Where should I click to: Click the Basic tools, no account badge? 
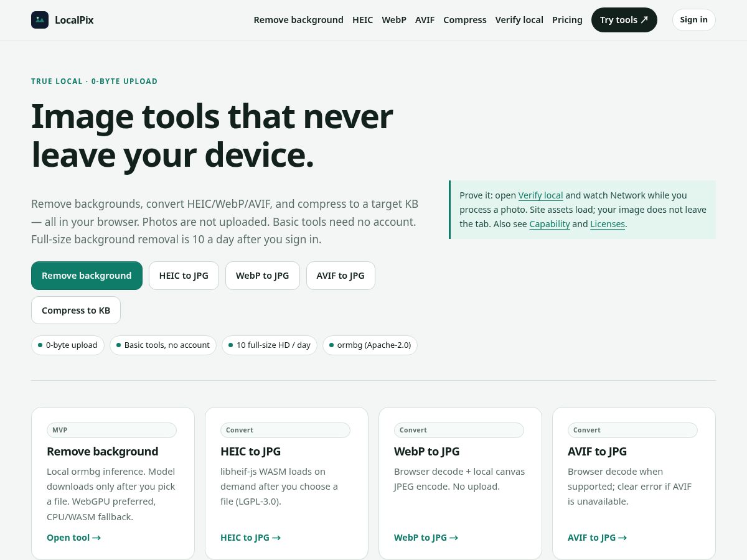pos(163,345)
